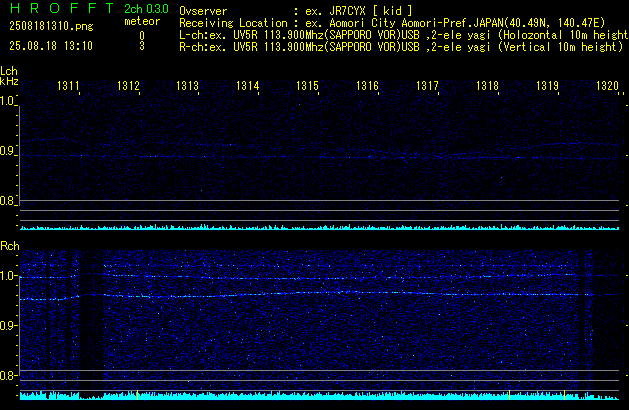
Task: Click the Rch 0.9 kHz axis label
Action: point(7,326)
